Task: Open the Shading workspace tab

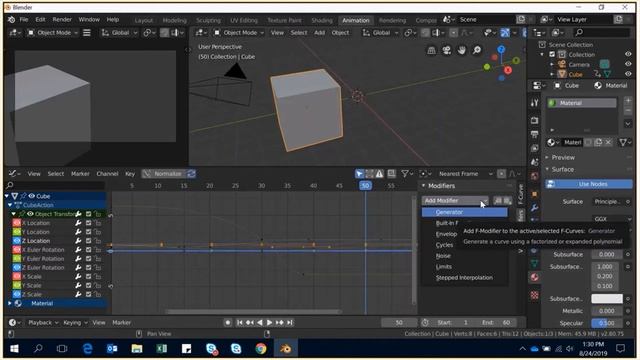Action: point(322,20)
